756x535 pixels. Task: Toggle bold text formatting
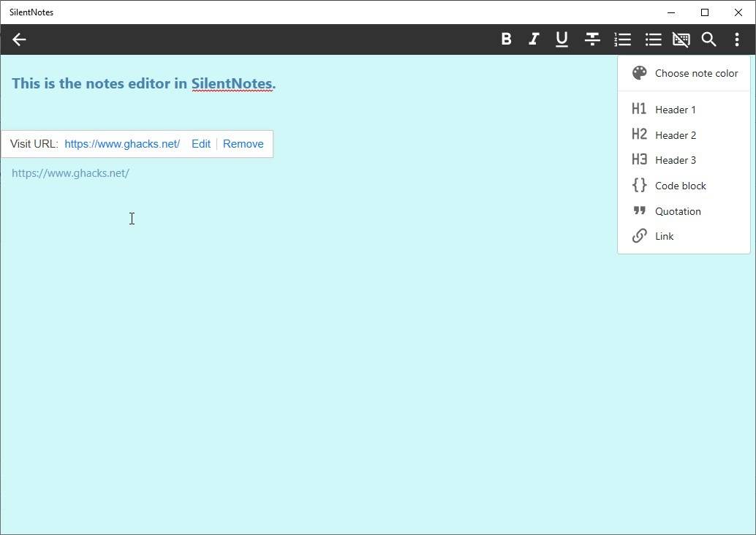click(506, 39)
